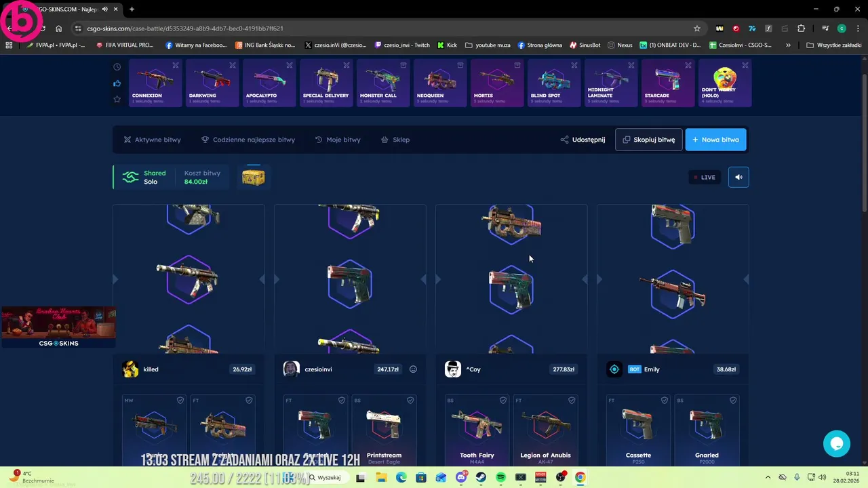Click shield check icon on Cassette card
The height and width of the screenshot is (488, 868).
tap(665, 401)
